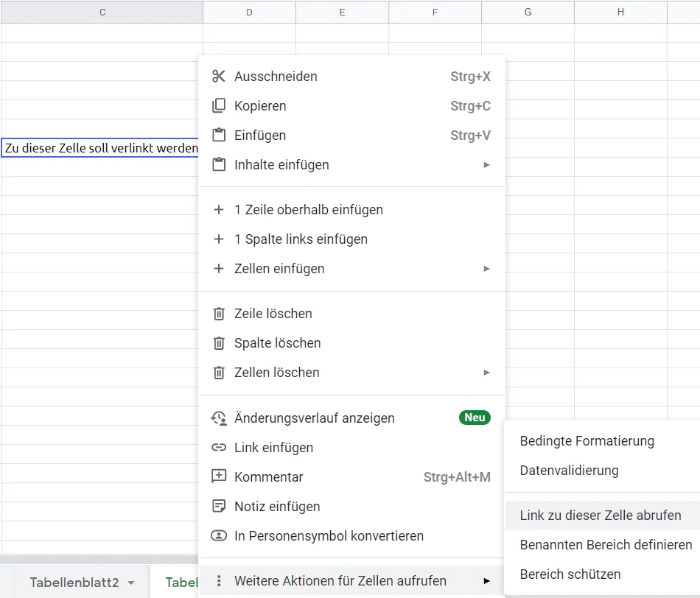Expand the Zellen einfügen submenu arrow

[486, 269]
